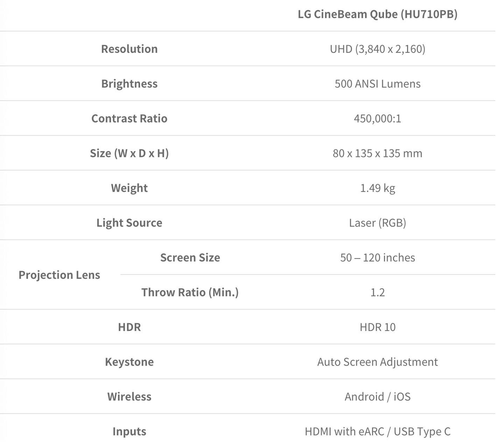Select the Brightness row label
Image resolution: width=504 pixels, height=442 pixels.
[129, 84]
